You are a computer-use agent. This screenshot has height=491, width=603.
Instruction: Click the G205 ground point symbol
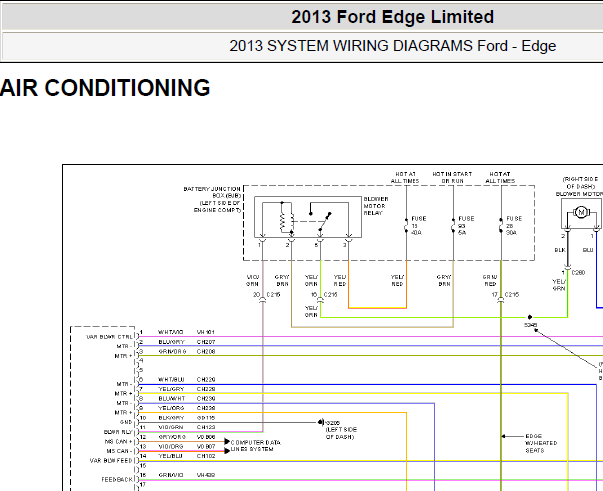coord(321,422)
